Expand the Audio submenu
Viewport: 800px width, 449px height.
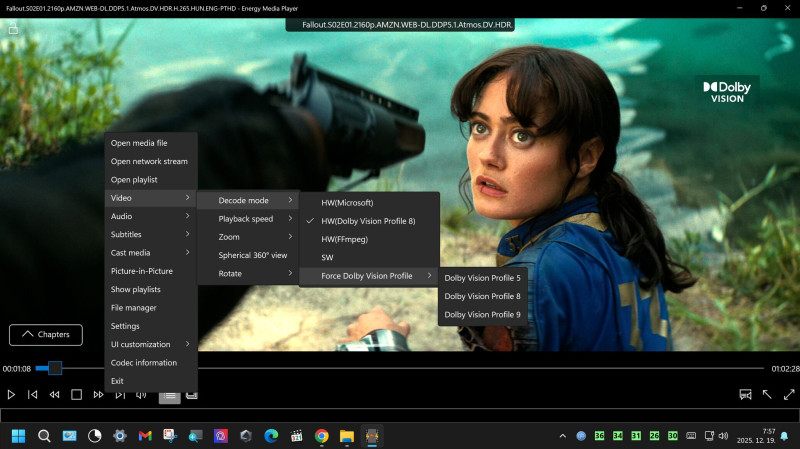[151, 216]
